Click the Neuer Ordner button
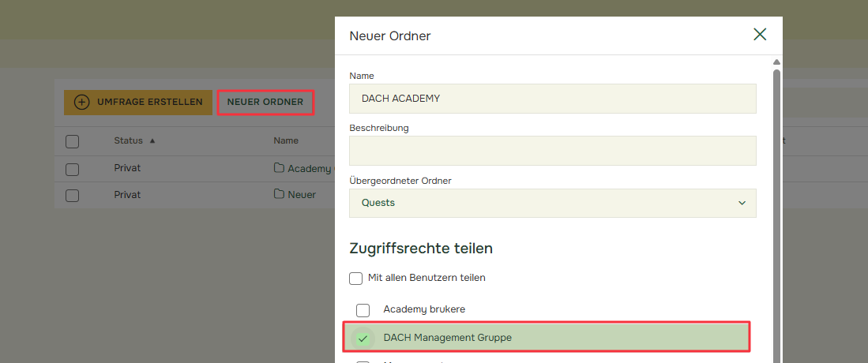This screenshot has height=363, width=868. [265, 102]
